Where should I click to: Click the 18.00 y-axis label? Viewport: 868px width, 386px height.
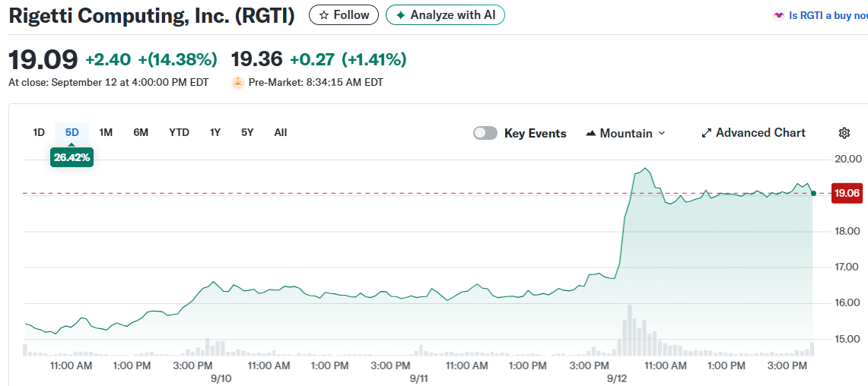[847, 231]
